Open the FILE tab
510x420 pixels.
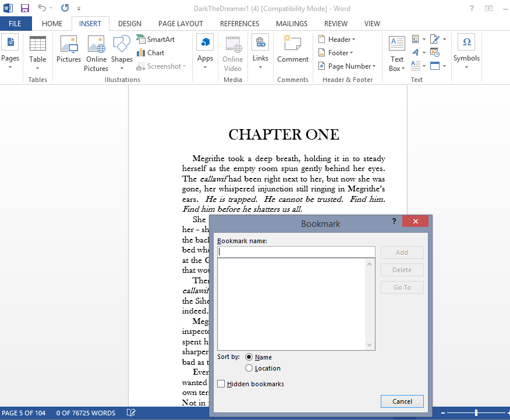click(16, 24)
